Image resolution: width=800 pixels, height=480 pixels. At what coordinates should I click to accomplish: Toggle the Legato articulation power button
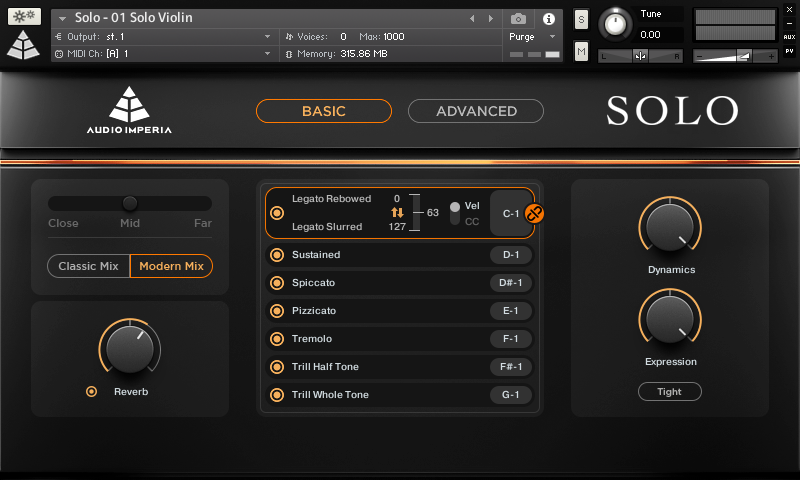pyautogui.click(x=277, y=213)
